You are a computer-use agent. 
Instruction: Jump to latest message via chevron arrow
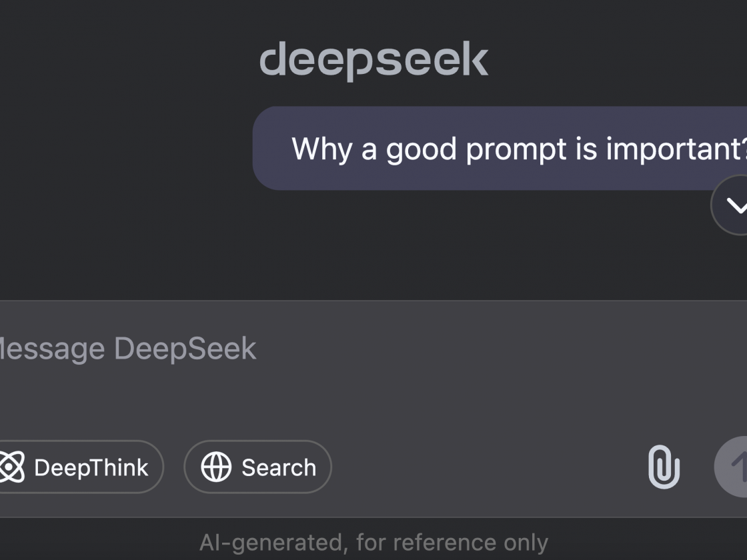click(x=734, y=205)
